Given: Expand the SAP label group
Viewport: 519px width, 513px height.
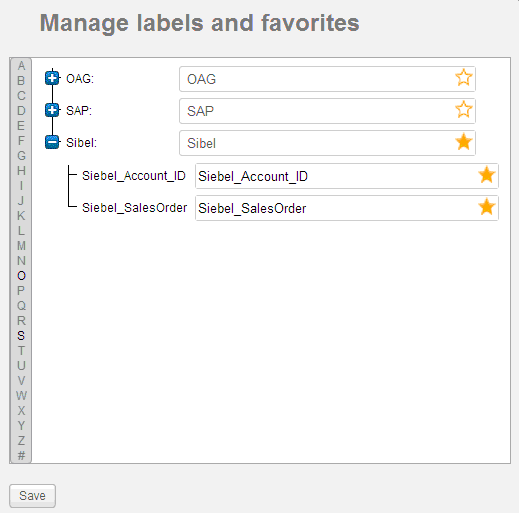Looking at the screenshot, I should [52, 110].
